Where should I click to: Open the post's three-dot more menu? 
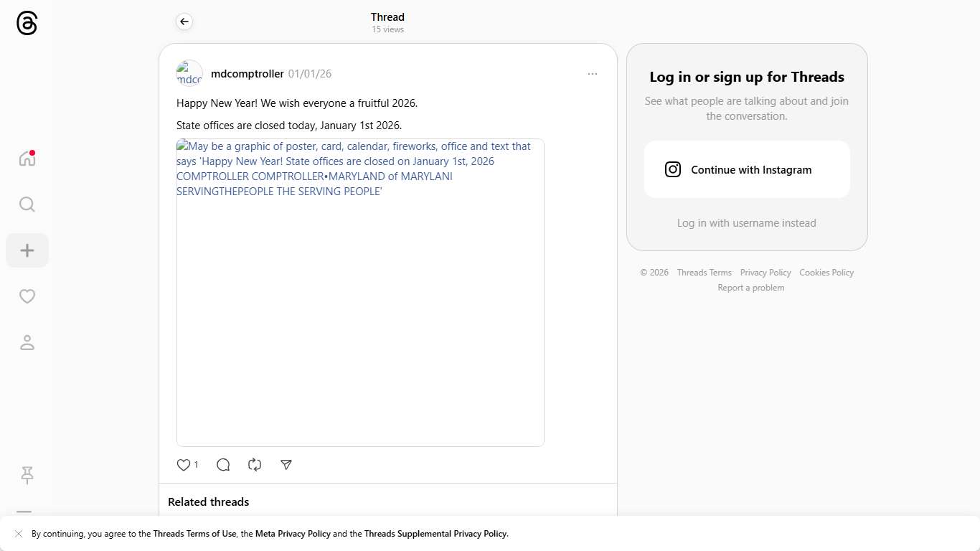(592, 74)
